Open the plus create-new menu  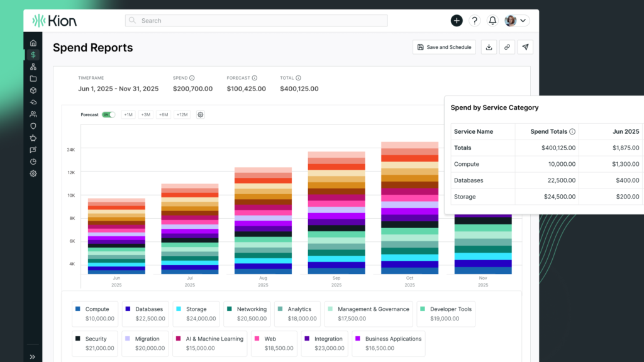[x=457, y=21]
